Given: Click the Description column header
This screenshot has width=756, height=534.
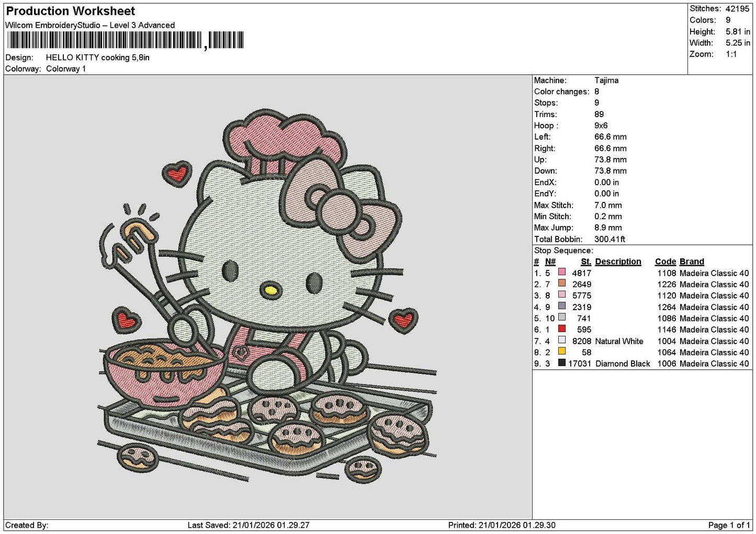Looking at the screenshot, I should tap(618, 262).
